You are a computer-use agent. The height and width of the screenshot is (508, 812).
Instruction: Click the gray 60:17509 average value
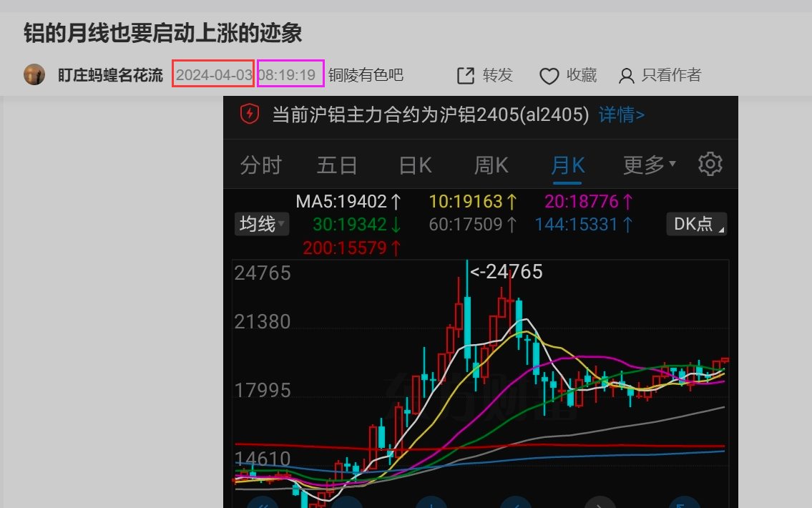pos(473,224)
